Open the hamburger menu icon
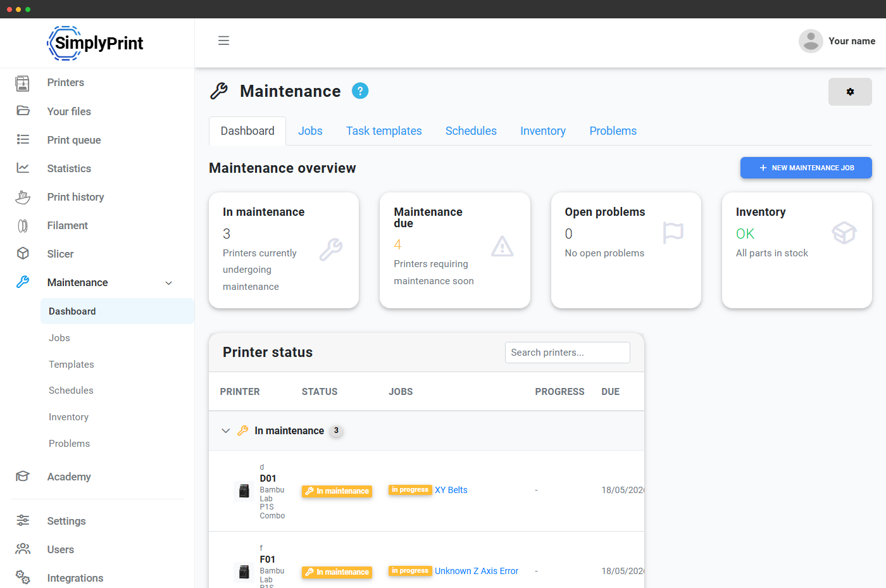The height and width of the screenshot is (588, 886). pyautogui.click(x=223, y=41)
